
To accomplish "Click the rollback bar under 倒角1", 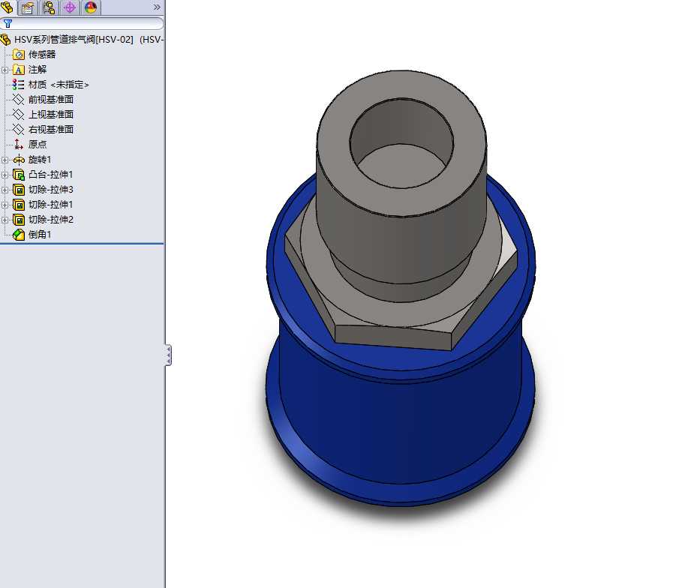I will click(82, 244).
